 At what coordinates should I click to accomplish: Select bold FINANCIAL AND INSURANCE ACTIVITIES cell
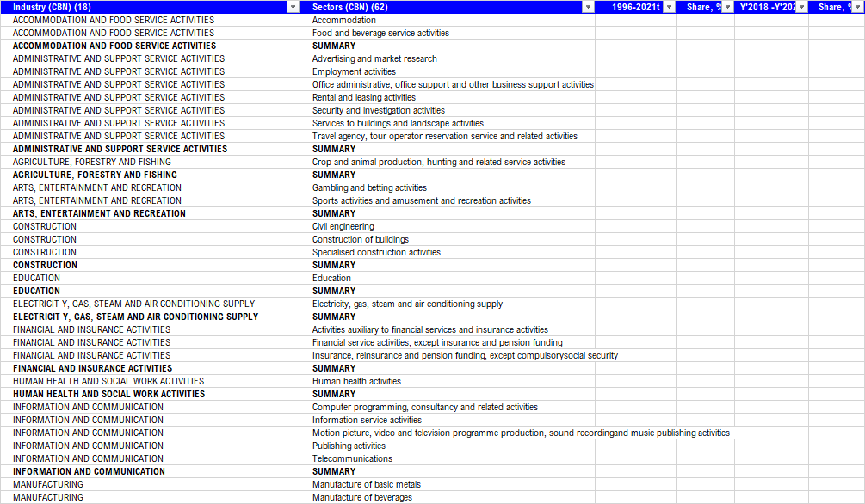point(150,368)
